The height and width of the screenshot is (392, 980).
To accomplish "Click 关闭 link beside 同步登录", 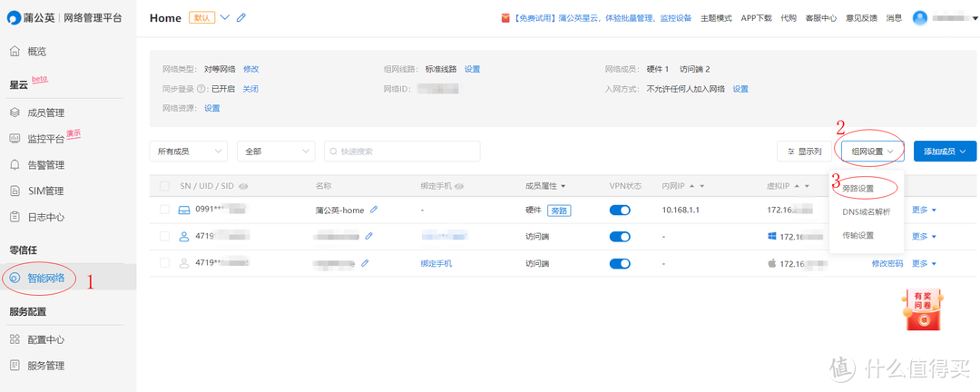I will pyautogui.click(x=250, y=89).
